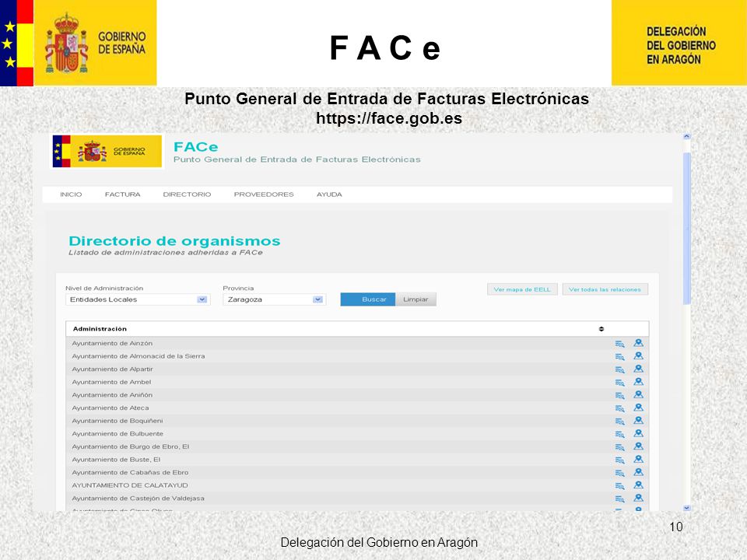Open details icon for Ayuntamiento de Alpartir
Screen dimensions: 747x560
(x=619, y=369)
